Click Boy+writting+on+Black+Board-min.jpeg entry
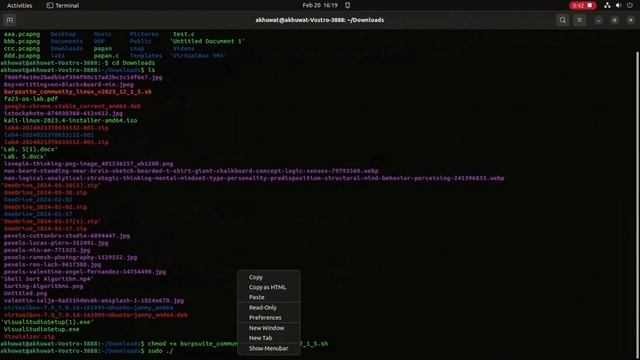 point(69,84)
